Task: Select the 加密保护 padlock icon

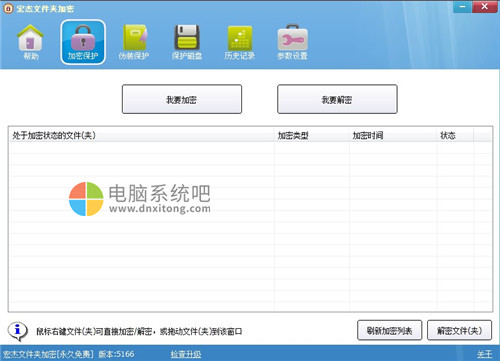Action: tap(83, 42)
